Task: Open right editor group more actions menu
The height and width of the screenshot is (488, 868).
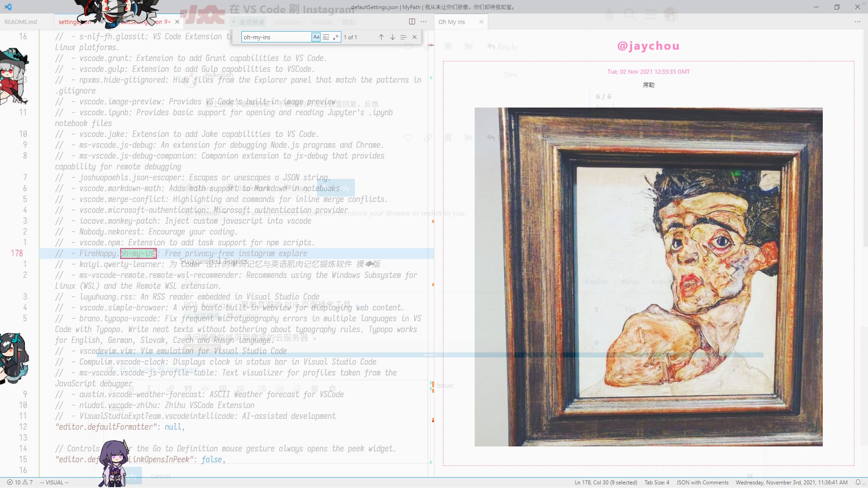Action: pyautogui.click(x=857, y=22)
